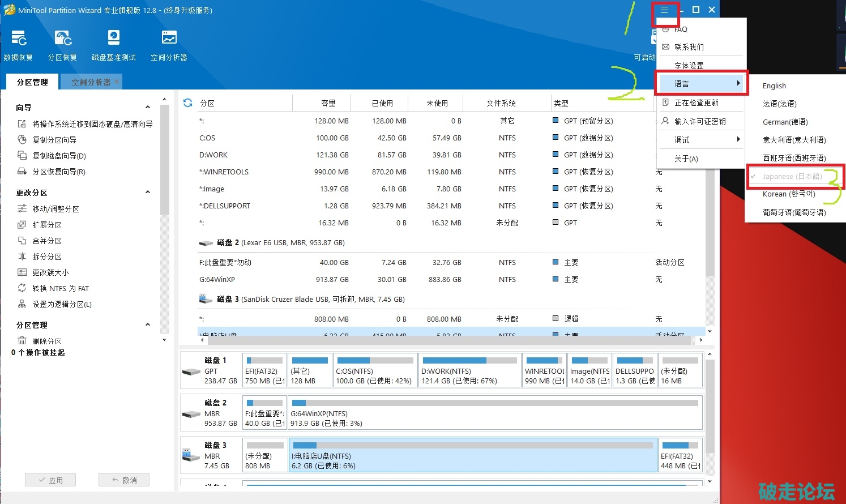Select 移动/调整分区 in the sidebar
The height and width of the screenshot is (504, 846).
click(x=55, y=209)
